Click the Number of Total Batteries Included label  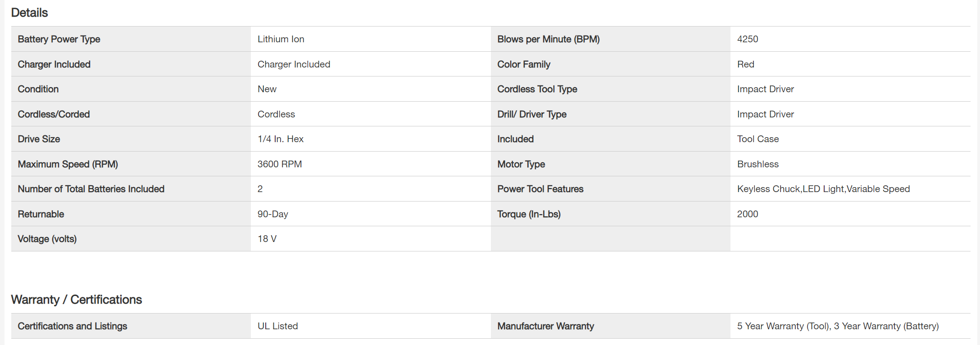tap(91, 189)
